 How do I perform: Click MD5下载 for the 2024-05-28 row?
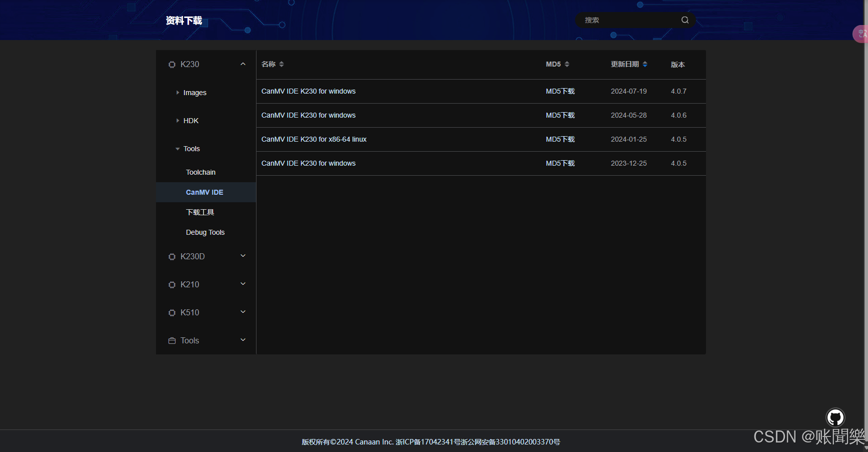(x=560, y=115)
